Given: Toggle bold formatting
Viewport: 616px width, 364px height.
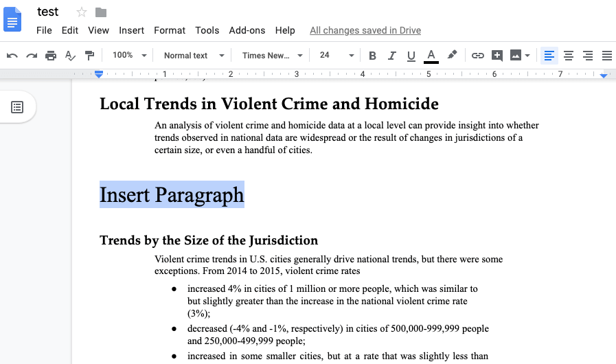Looking at the screenshot, I should point(372,56).
